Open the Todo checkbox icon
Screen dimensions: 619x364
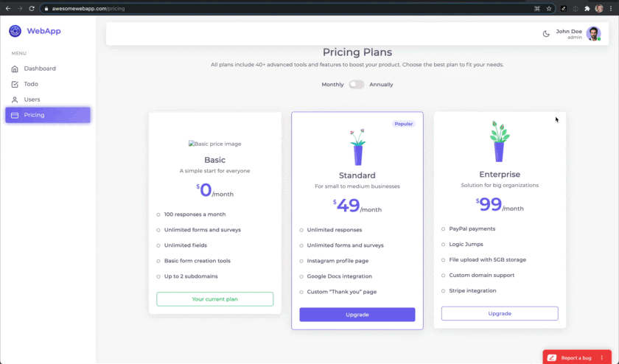(x=15, y=84)
